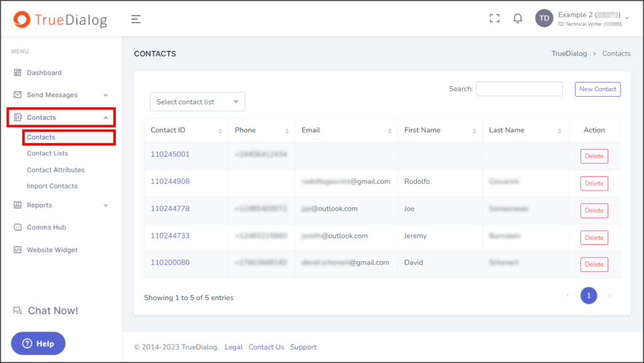644x363 pixels.
Task: Click 'Showing 1 to 5 of 5 entries'
Action: [189, 298]
